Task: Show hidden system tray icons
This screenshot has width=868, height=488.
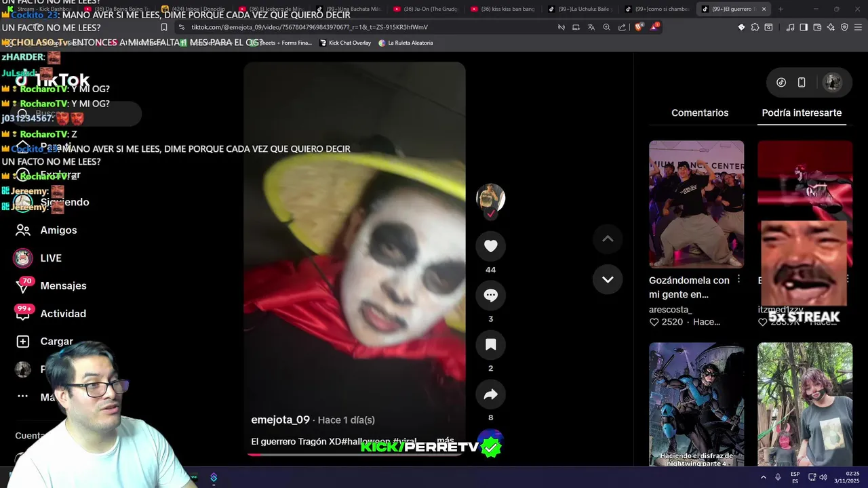Action: 764,477
